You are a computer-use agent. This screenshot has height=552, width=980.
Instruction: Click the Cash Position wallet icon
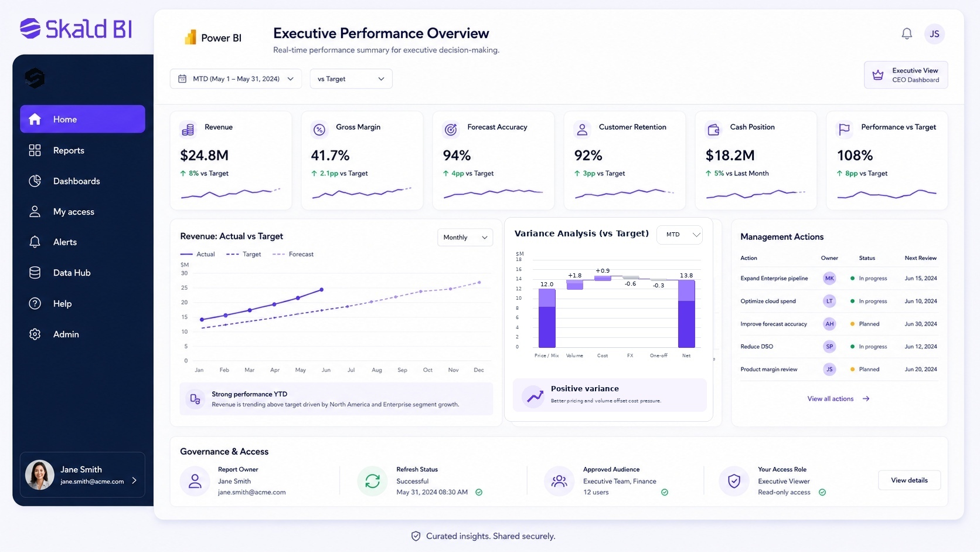713,130
